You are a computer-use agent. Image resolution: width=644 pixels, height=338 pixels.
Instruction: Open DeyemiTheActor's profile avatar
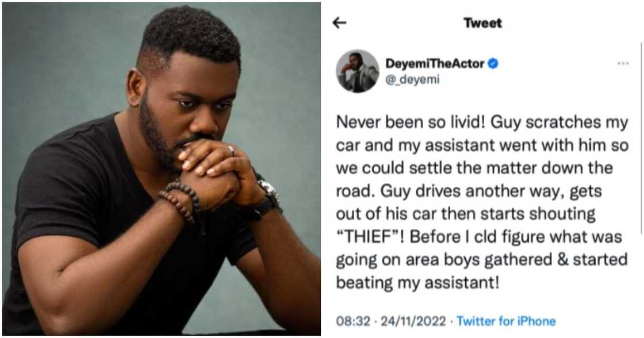point(357,71)
